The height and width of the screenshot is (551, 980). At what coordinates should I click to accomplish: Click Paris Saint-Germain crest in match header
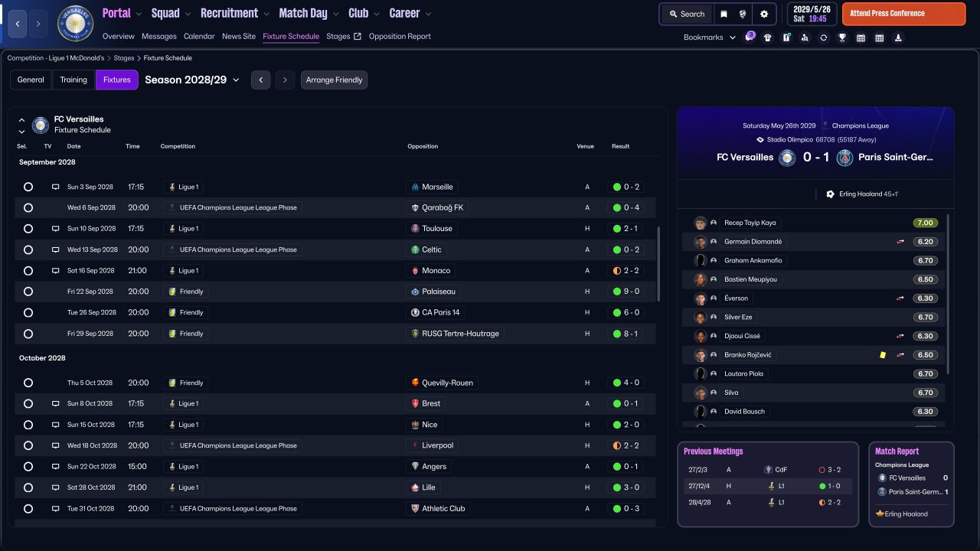[x=844, y=158]
